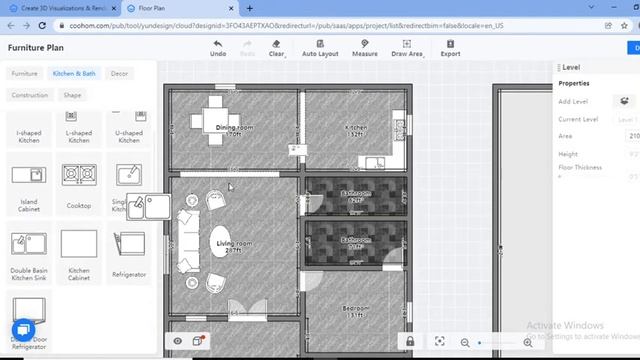Close the Floor Plan browser tab

(231, 8)
